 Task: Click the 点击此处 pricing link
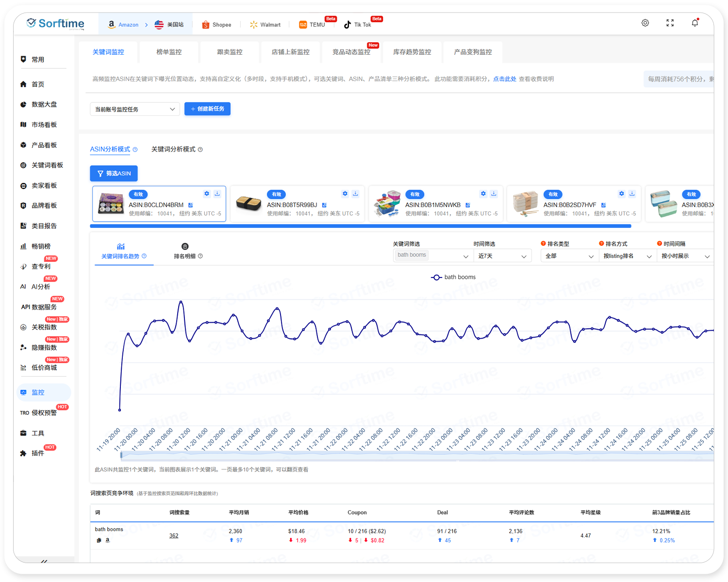tap(504, 79)
